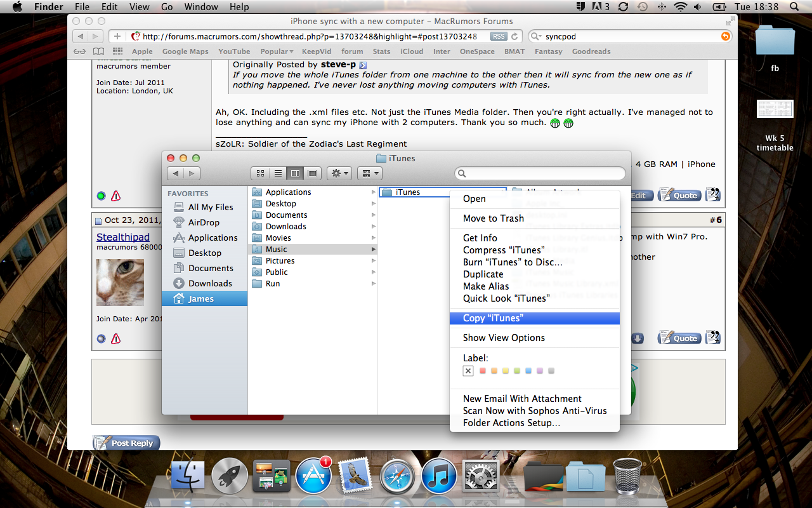This screenshot has width=812, height=508.
Task: Choose Make Alias from context menu
Action: (534, 286)
